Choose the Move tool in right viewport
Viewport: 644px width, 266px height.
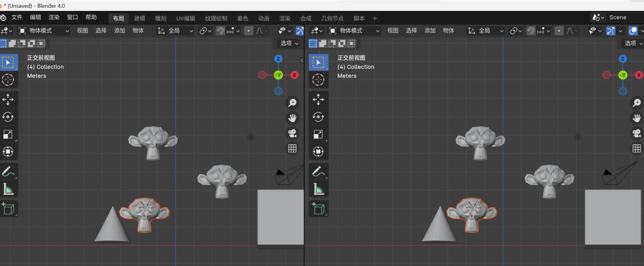318,100
